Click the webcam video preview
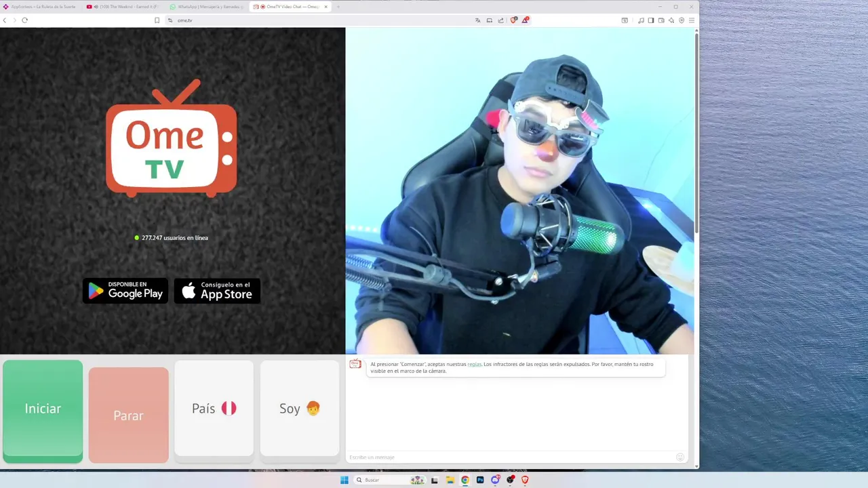The width and height of the screenshot is (868, 488). [519, 191]
